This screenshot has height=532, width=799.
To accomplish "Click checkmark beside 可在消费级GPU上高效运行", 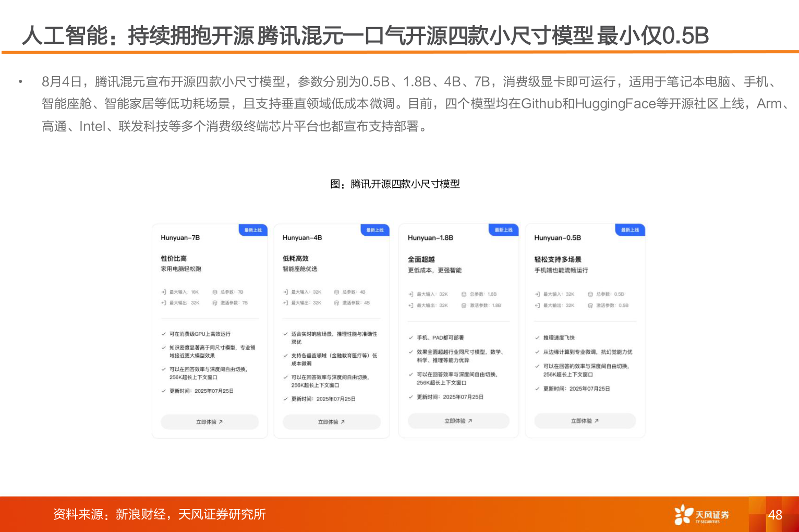I will pyautogui.click(x=163, y=334).
